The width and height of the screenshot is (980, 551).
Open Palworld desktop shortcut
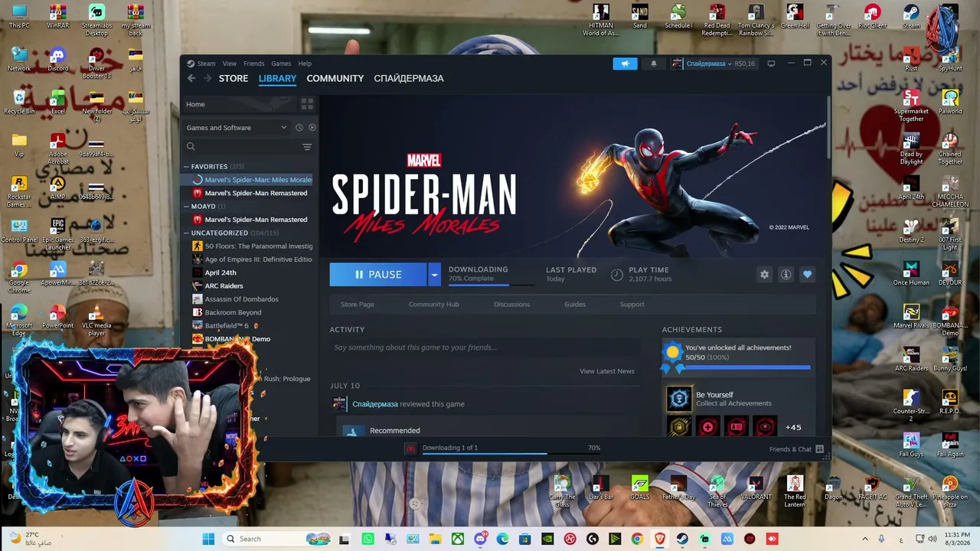(950, 102)
